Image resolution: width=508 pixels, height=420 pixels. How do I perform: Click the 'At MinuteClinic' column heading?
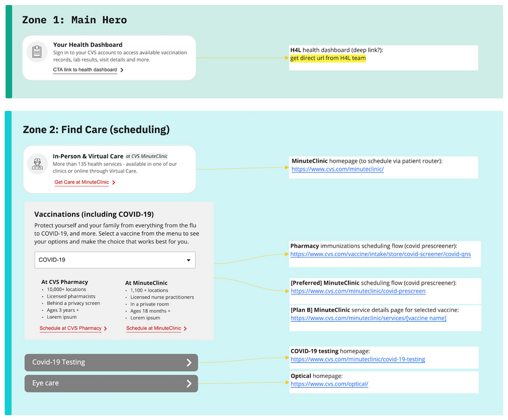(146, 283)
